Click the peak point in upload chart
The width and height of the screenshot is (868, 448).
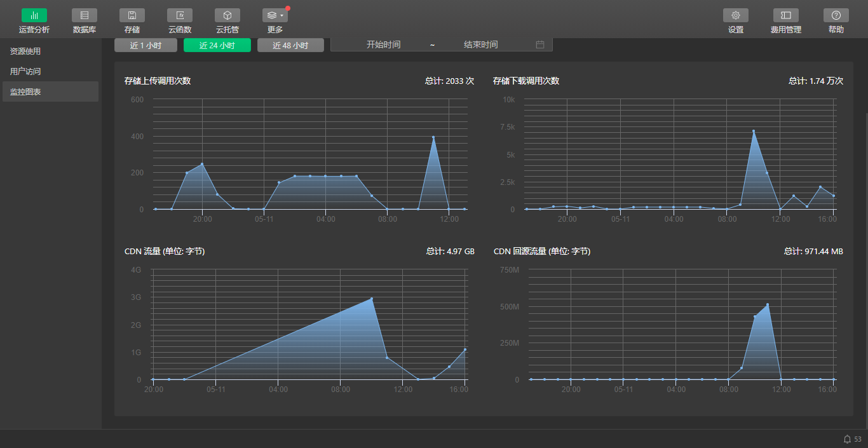coord(433,137)
